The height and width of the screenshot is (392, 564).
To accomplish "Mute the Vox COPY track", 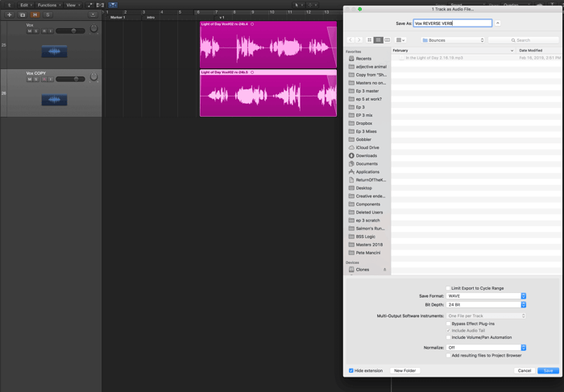I will point(30,80).
